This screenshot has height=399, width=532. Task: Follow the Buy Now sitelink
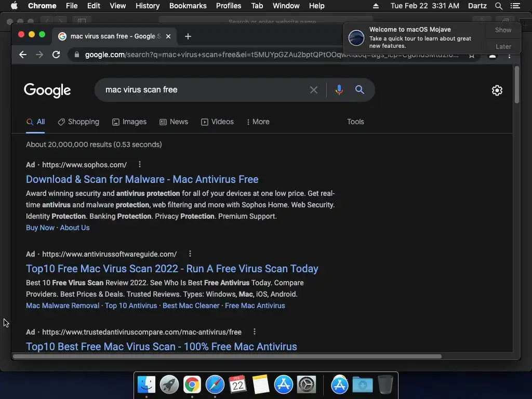pos(40,228)
